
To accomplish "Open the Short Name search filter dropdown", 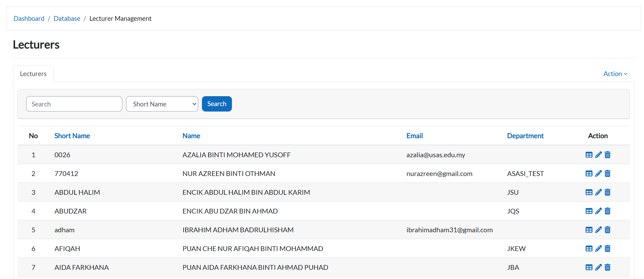I will click(162, 104).
